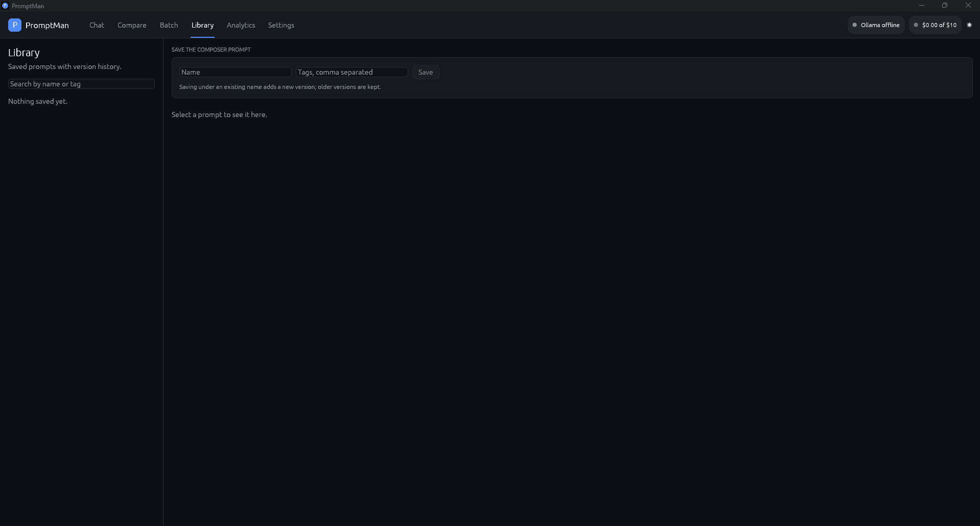Click the note about saving under existing name
The height and width of the screenshot is (526, 980).
(280, 87)
